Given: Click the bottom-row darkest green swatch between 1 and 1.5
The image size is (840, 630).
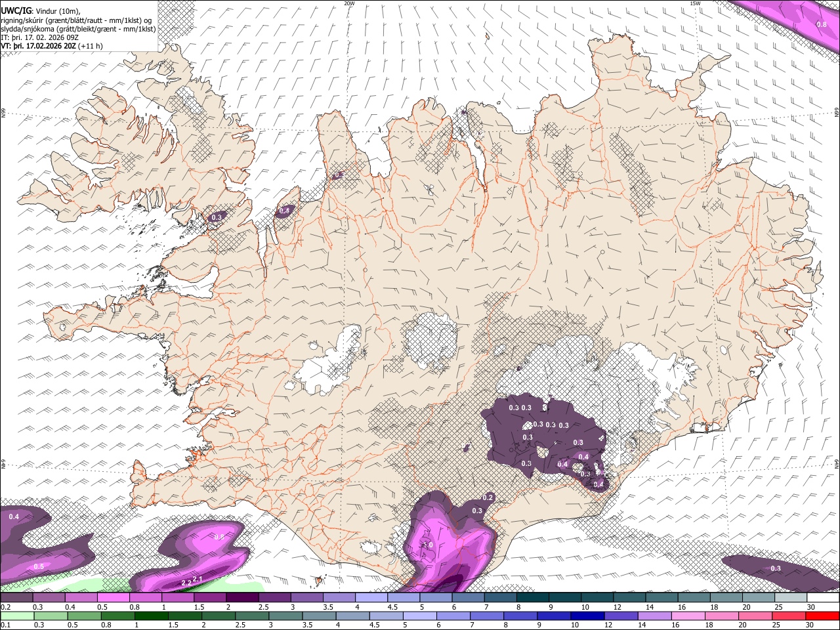Looking at the screenshot, I should (152, 616).
